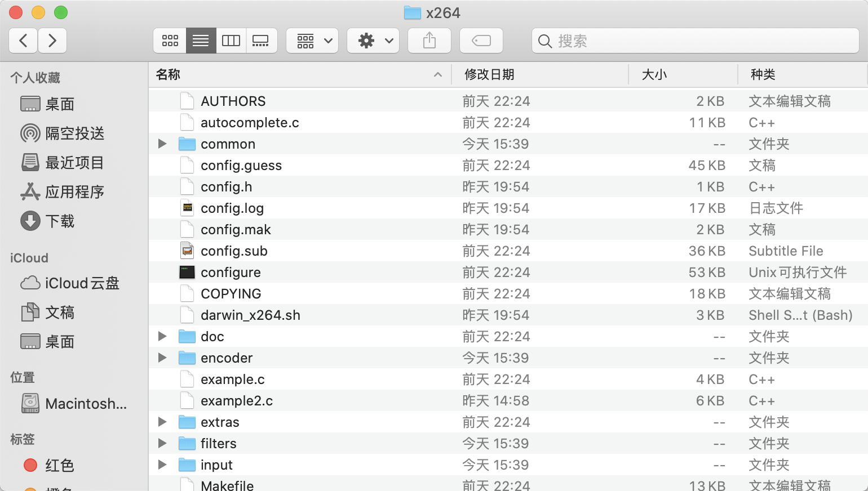This screenshot has width=868, height=491.
Task: Open the group-by arrangement dropdown
Action: (x=312, y=41)
